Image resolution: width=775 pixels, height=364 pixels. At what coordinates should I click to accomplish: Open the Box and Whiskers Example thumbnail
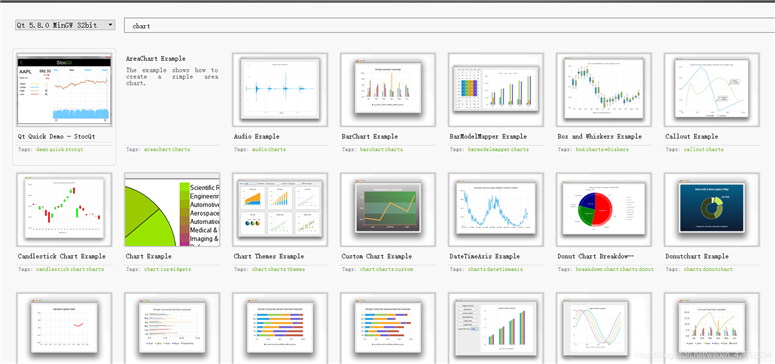(603, 90)
